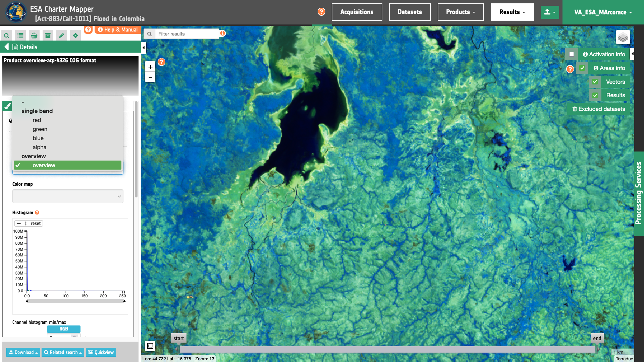Click the map footprint square icon at bottom-left
The image size is (644, 362).
[150, 346]
